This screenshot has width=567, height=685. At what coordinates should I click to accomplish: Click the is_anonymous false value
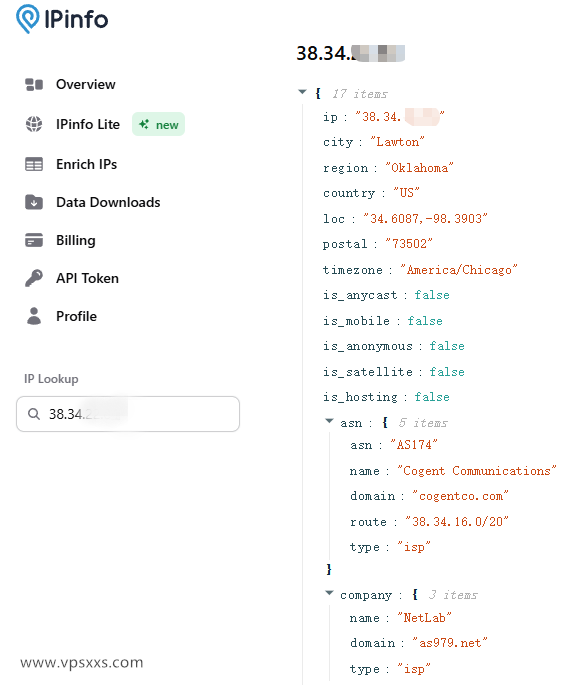pyautogui.click(x=447, y=346)
